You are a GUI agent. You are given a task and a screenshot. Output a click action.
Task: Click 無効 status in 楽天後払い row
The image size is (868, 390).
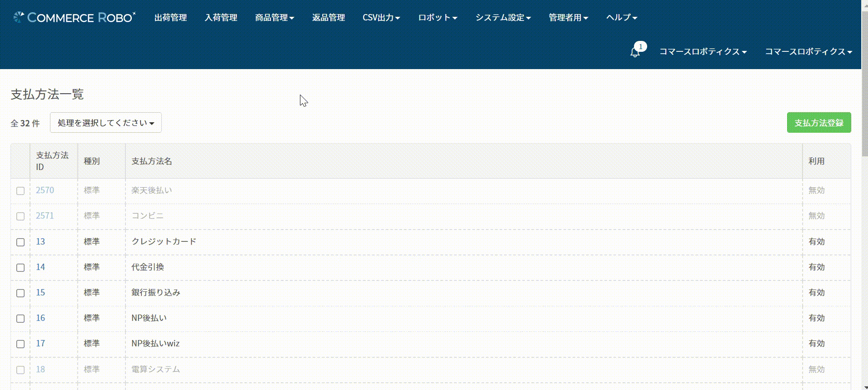[816, 190]
